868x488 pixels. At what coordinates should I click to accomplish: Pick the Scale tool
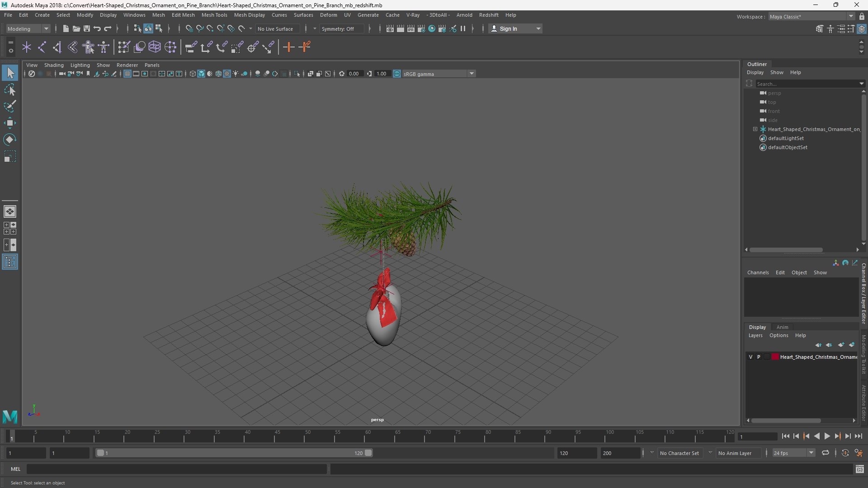pyautogui.click(x=10, y=156)
